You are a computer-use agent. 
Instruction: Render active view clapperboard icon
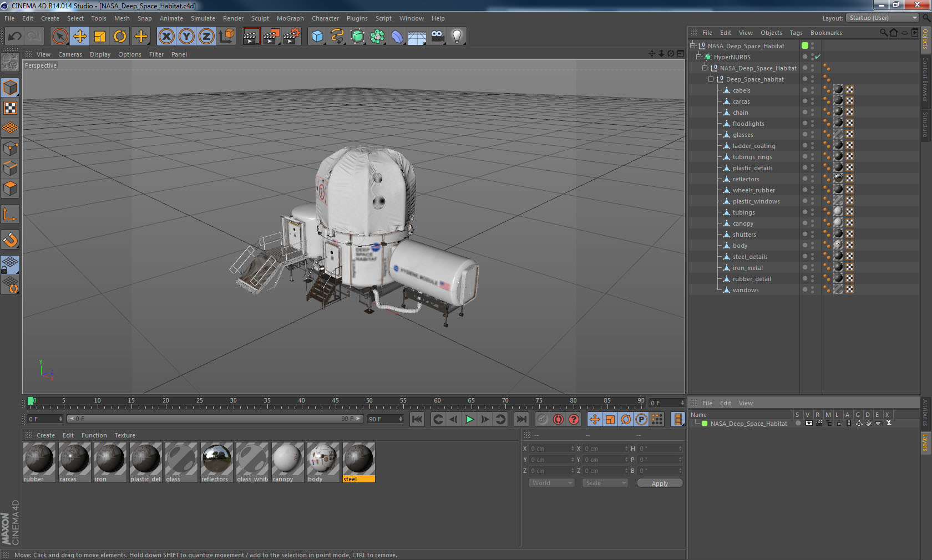251,37
